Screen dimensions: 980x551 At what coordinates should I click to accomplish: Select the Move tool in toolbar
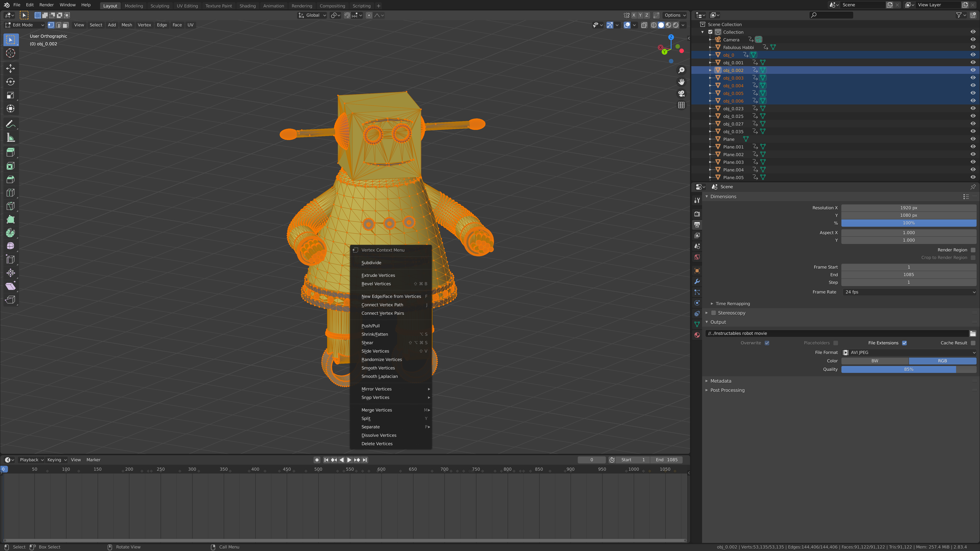(x=11, y=68)
